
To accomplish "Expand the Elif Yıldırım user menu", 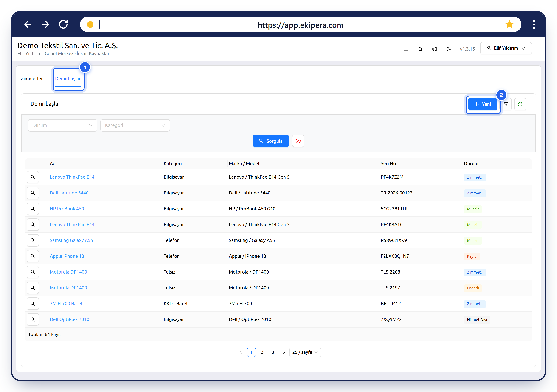I will coord(506,48).
